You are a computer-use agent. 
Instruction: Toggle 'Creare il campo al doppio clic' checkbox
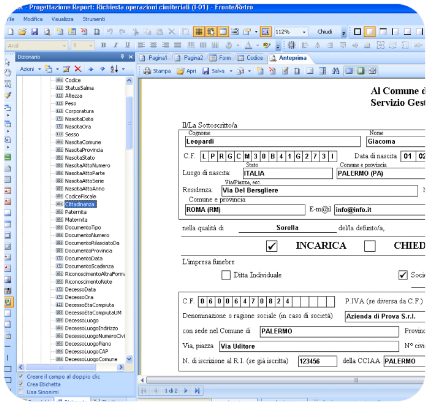coord(21,377)
